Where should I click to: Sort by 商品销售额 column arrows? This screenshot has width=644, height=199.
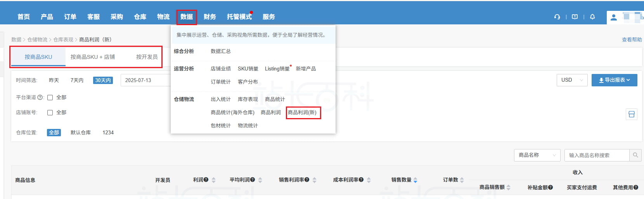tap(508, 187)
